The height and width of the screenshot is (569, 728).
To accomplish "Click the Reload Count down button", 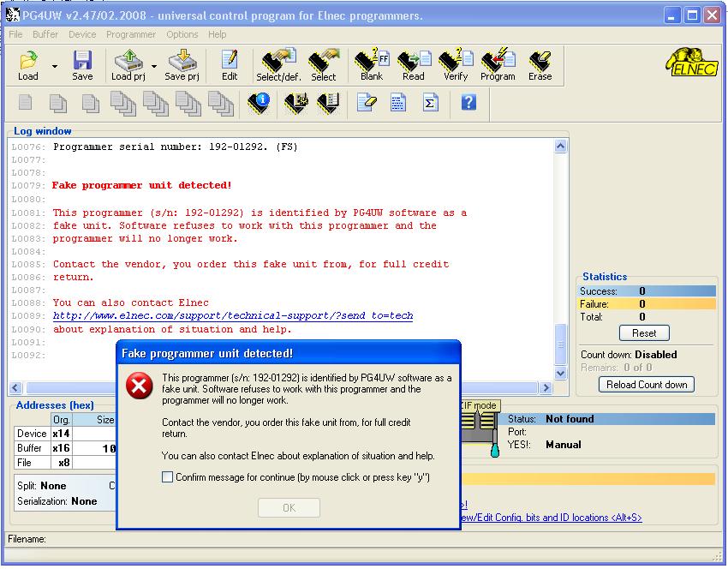I will pos(647,385).
